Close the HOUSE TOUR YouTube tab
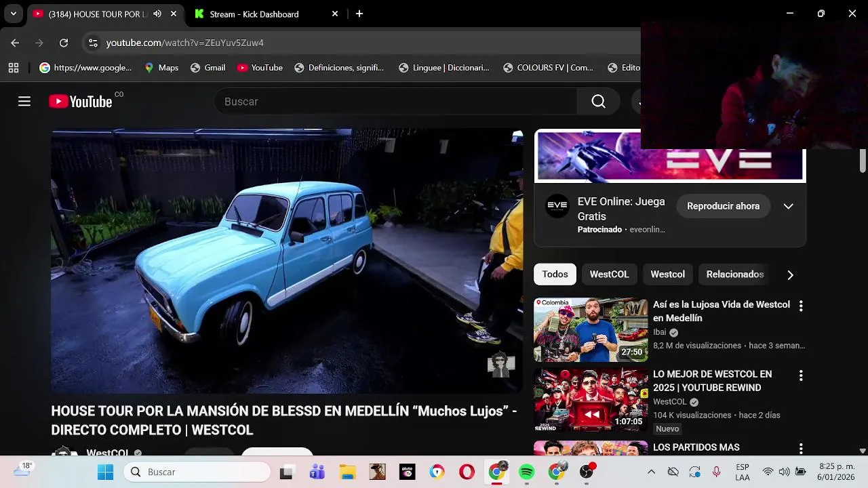 pos(174,14)
